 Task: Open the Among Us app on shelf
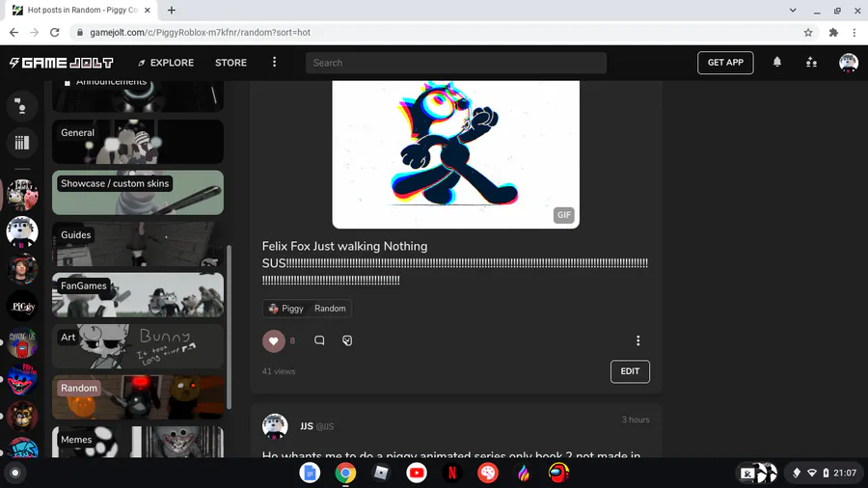(558, 474)
